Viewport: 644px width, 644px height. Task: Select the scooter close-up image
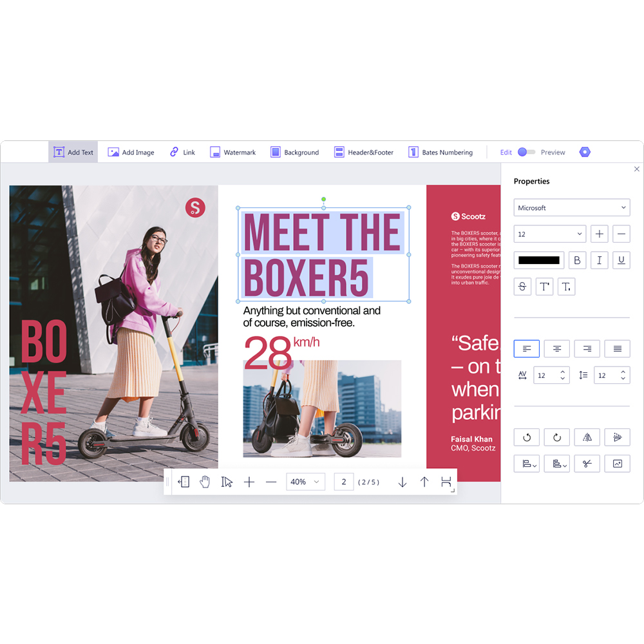[322, 409]
